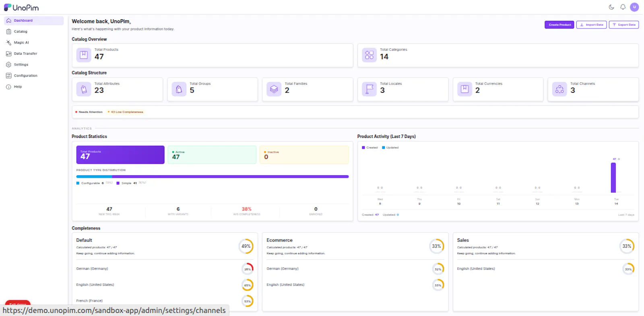Click 'Created: 47' chart footer
The width and height of the screenshot is (644, 316).
[370, 215]
